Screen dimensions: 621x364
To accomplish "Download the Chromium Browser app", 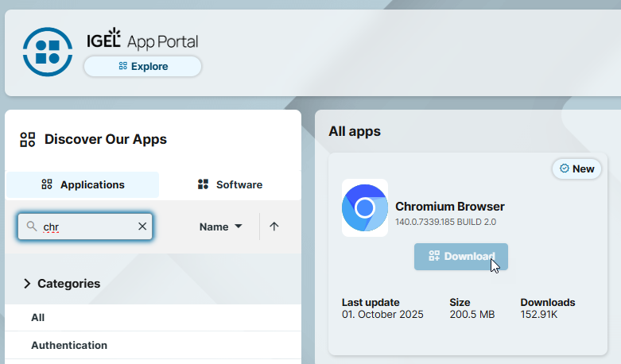I will [x=461, y=256].
